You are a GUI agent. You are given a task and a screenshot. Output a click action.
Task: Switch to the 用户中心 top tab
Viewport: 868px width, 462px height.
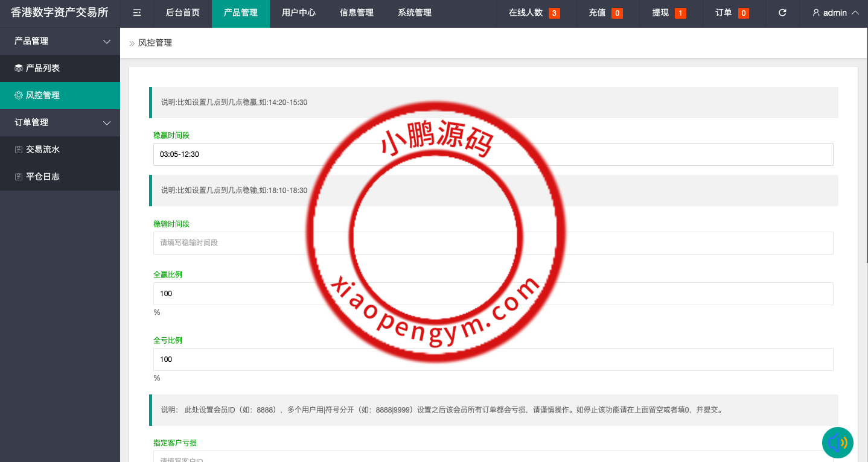tap(299, 13)
